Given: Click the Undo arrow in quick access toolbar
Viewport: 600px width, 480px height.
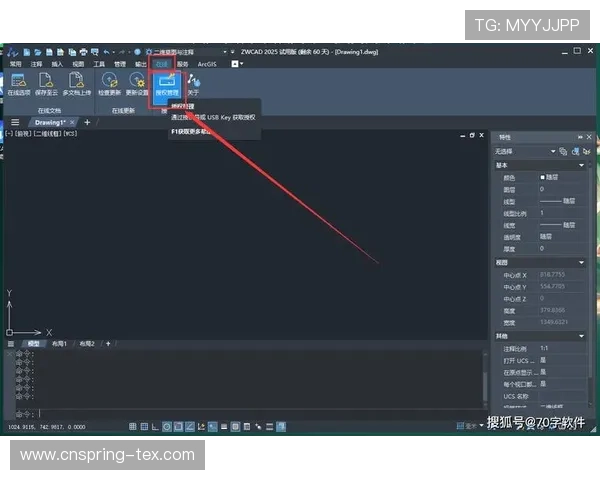Looking at the screenshot, I should coord(106,52).
